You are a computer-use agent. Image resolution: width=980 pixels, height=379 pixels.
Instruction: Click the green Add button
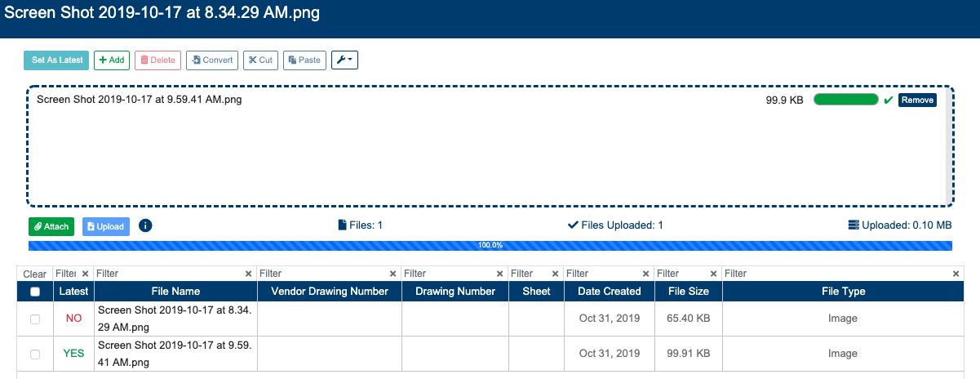tap(112, 60)
